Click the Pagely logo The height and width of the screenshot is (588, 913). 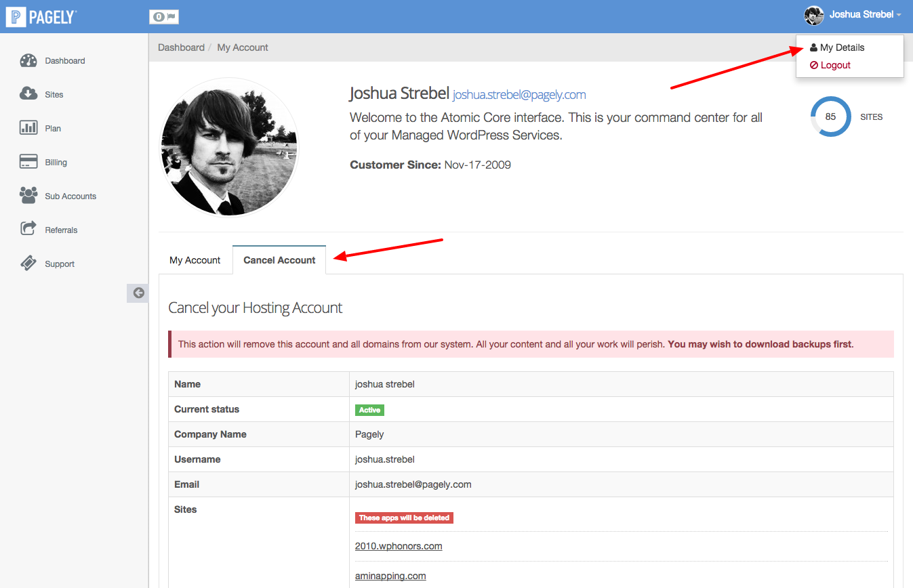(x=41, y=16)
